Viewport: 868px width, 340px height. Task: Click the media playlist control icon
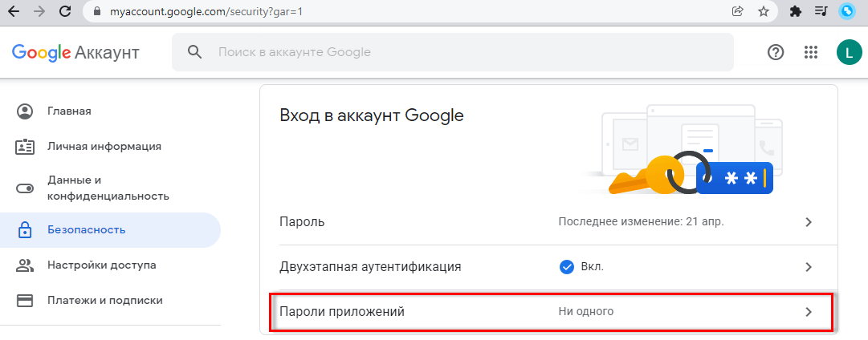[x=821, y=12]
